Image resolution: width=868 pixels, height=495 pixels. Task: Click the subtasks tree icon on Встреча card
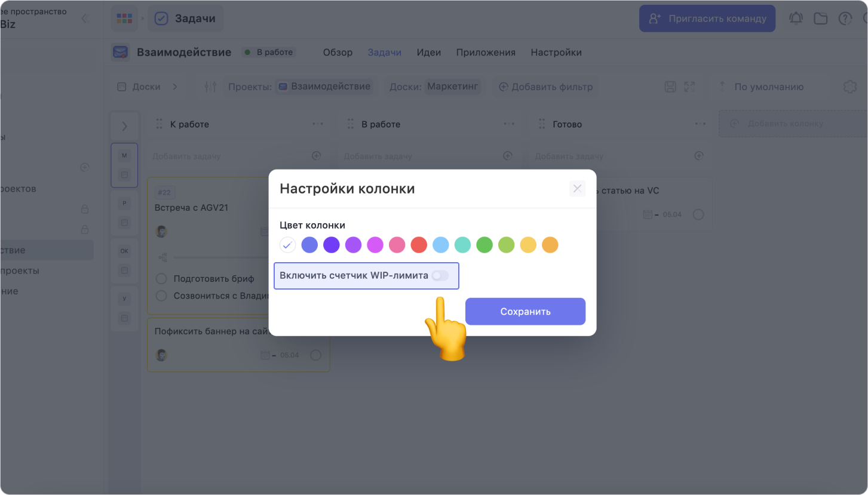162,257
